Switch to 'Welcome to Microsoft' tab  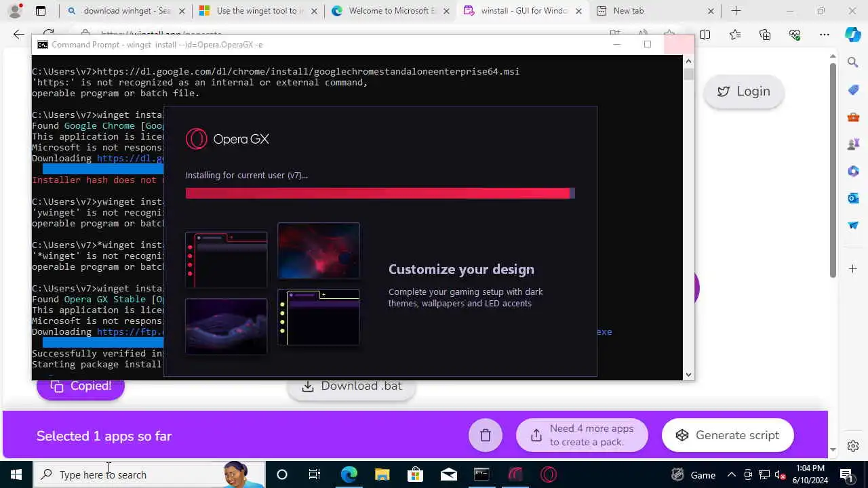pos(383,11)
